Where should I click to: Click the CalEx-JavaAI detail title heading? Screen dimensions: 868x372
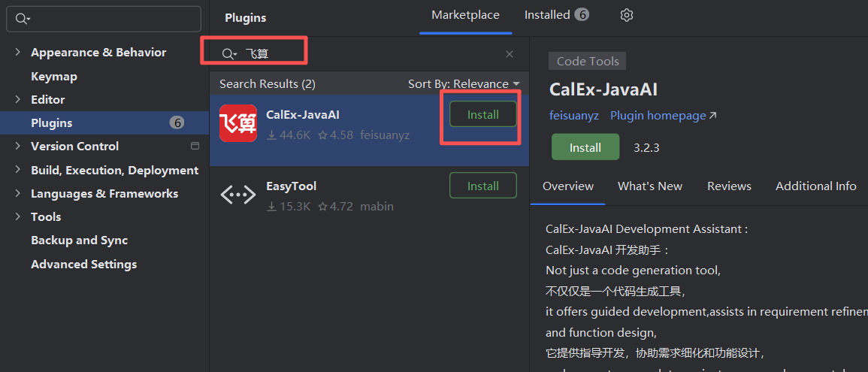603,89
